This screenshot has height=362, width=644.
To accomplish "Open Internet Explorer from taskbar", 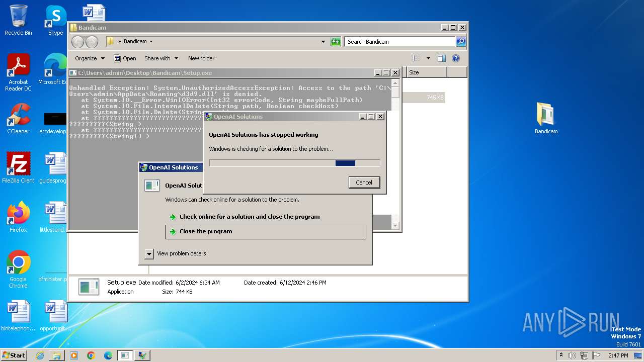I will click(x=40, y=355).
